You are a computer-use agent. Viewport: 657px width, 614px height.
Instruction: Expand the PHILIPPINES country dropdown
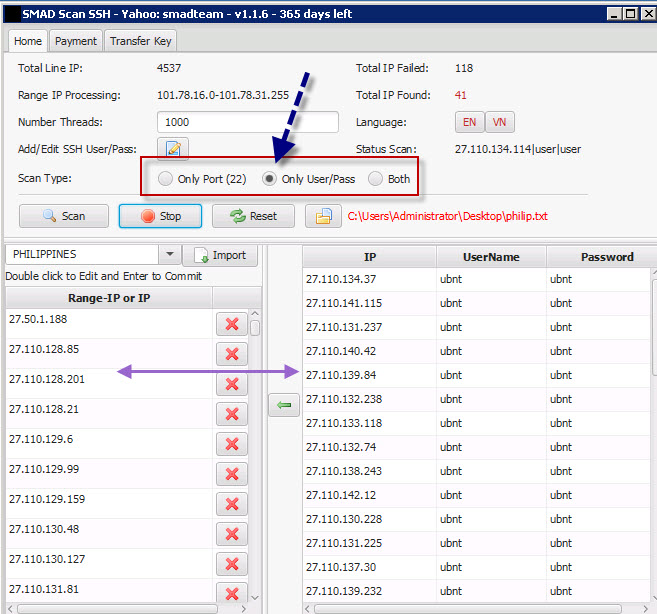point(170,255)
